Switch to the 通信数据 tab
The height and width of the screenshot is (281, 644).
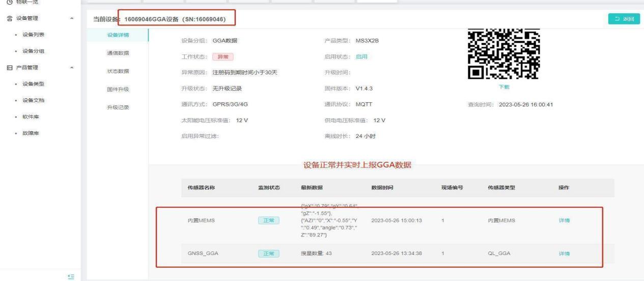(x=118, y=53)
